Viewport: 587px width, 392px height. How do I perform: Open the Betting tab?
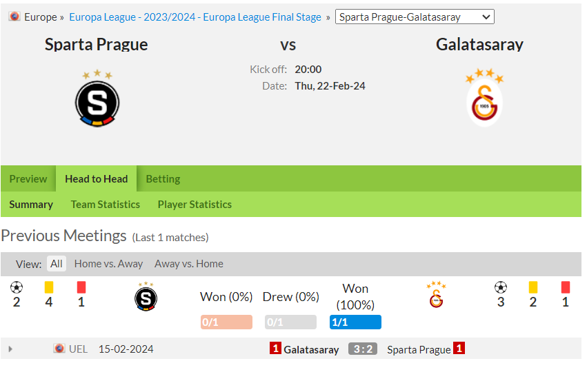[x=163, y=179]
